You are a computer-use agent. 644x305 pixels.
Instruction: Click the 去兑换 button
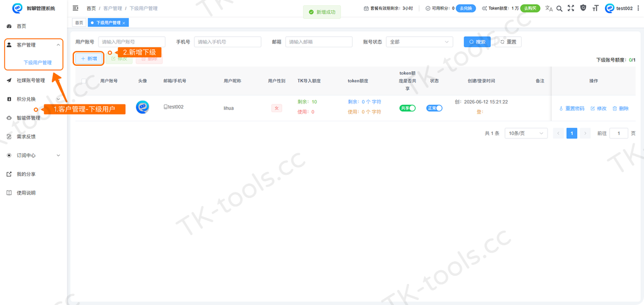[466, 8]
